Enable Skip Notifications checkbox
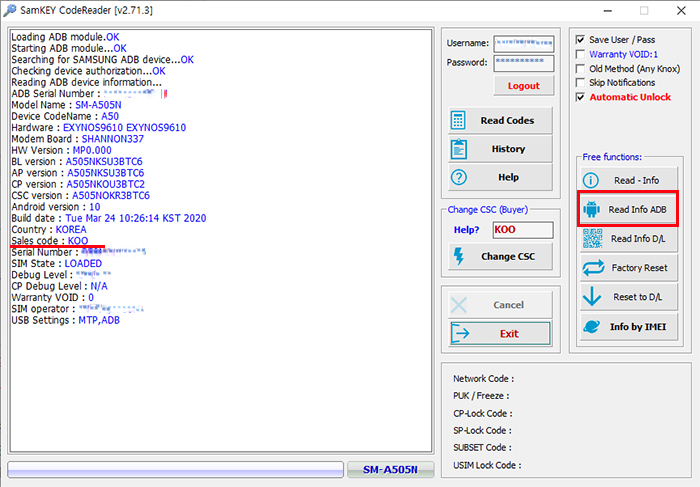The height and width of the screenshot is (487, 700). click(580, 83)
